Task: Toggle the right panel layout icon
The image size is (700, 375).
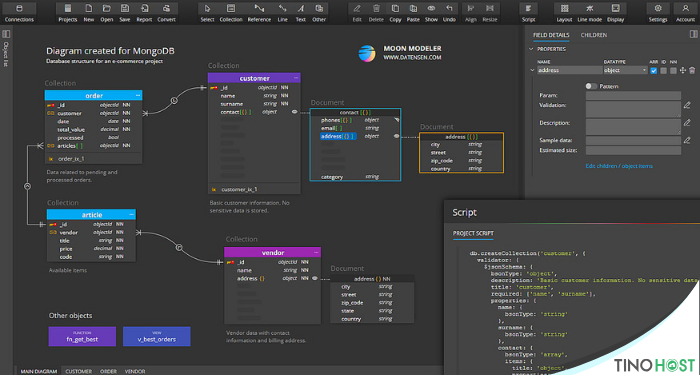Action: tap(693, 34)
